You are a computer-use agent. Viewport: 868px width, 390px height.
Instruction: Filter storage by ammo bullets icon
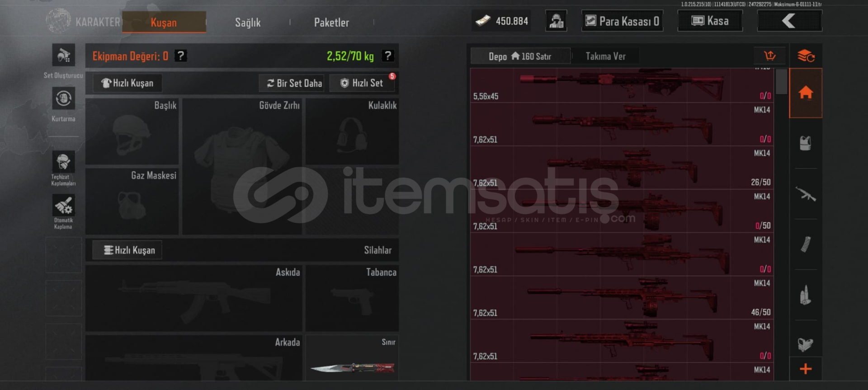click(x=806, y=295)
